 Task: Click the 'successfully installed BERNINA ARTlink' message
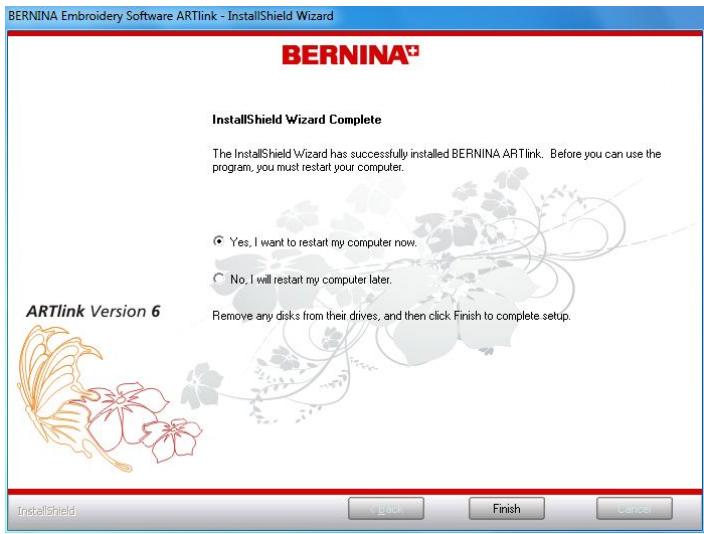point(436,160)
